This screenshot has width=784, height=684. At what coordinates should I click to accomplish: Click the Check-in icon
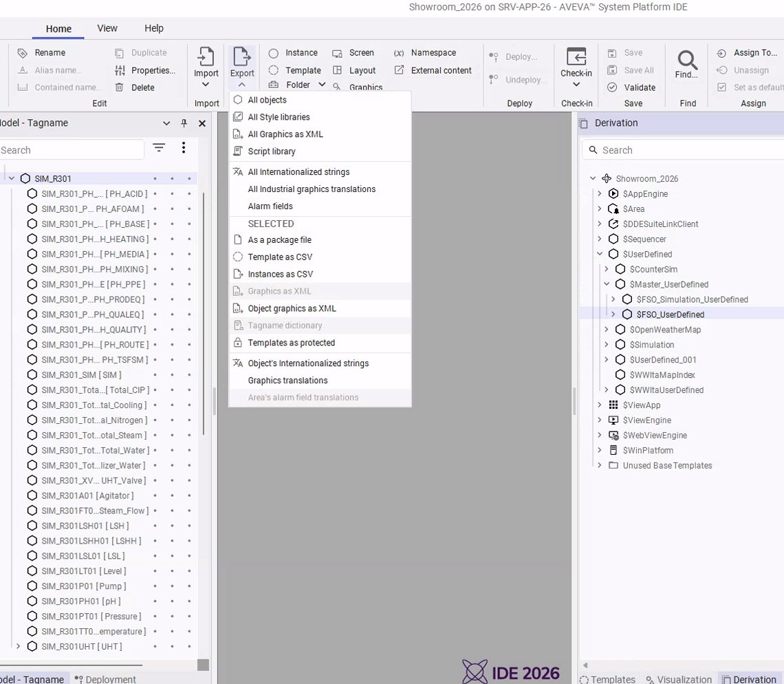click(576, 56)
